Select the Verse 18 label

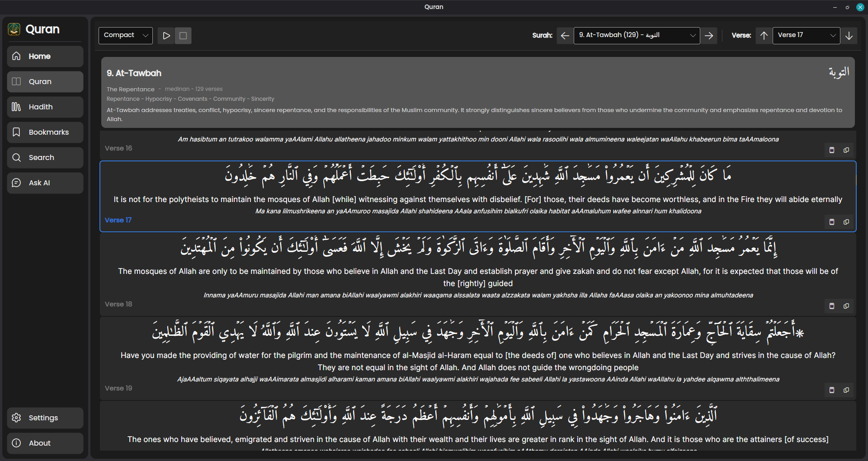click(x=118, y=304)
